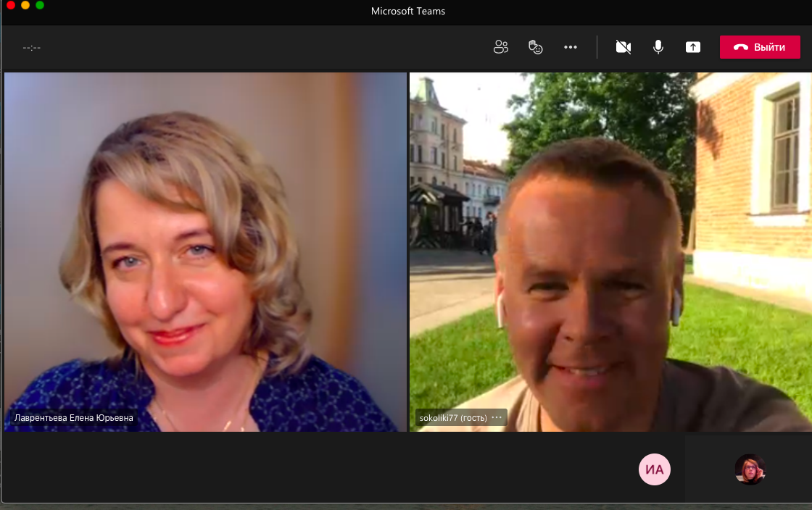This screenshot has width=812, height=510.
Task: Maximize the window with the green button
Action: point(40,5)
